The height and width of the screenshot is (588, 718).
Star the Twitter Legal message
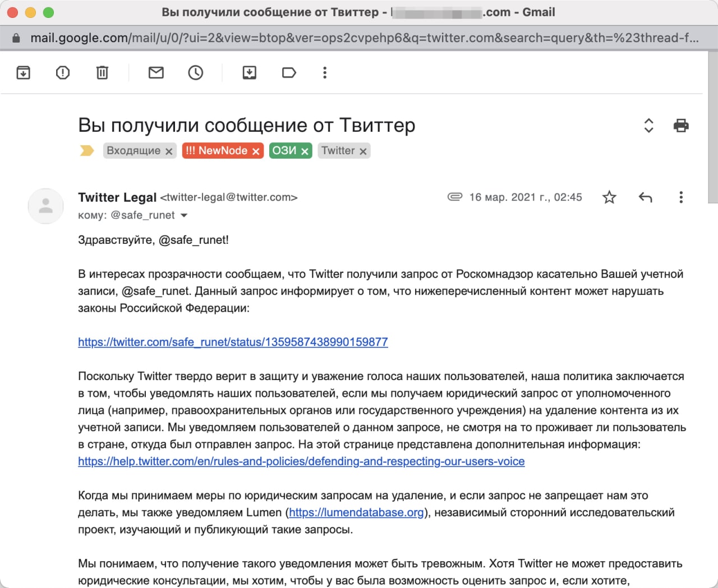click(609, 197)
